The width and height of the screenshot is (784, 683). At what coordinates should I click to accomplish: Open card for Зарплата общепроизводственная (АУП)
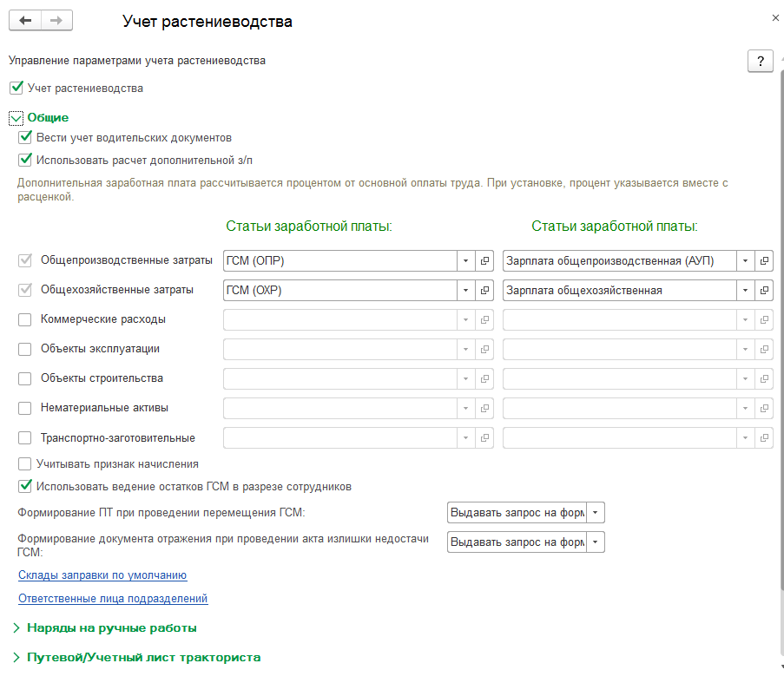point(764,261)
